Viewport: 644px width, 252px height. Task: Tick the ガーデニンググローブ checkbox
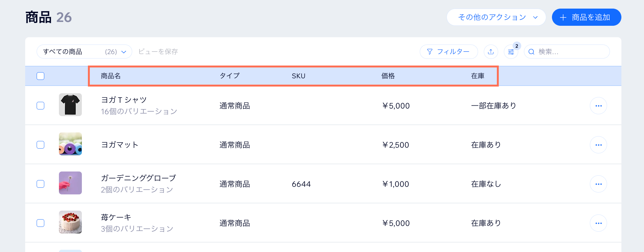point(40,184)
